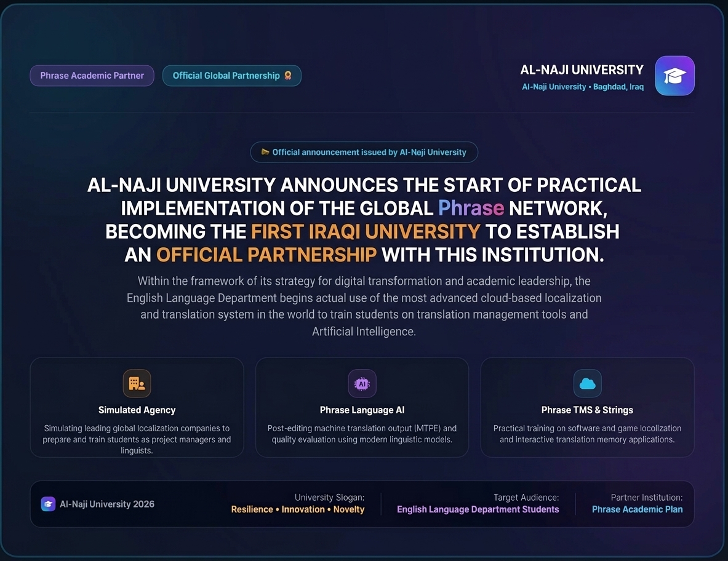Viewport: 728px width, 561px height.
Task: Click the digital transformation intro paragraph
Action: pyautogui.click(x=364, y=306)
